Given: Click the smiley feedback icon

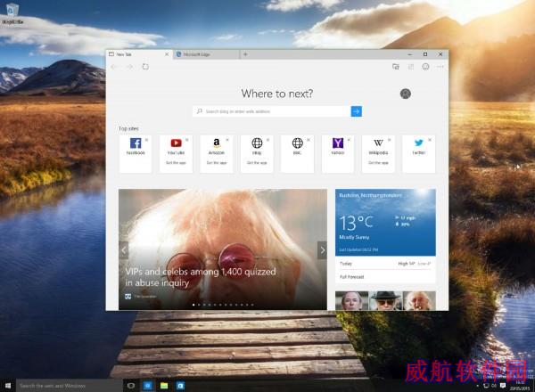Looking at the screenshot, I should point(425,67).
